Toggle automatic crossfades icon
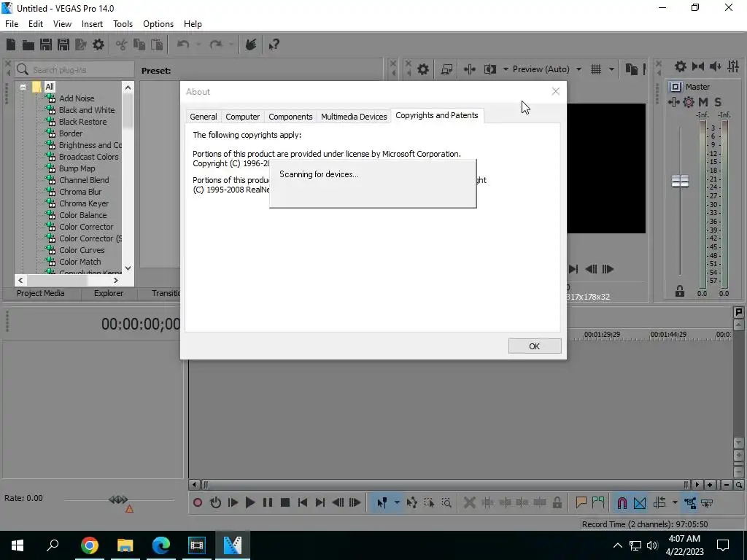The image size is (747, 560). [x=640, y=502]
